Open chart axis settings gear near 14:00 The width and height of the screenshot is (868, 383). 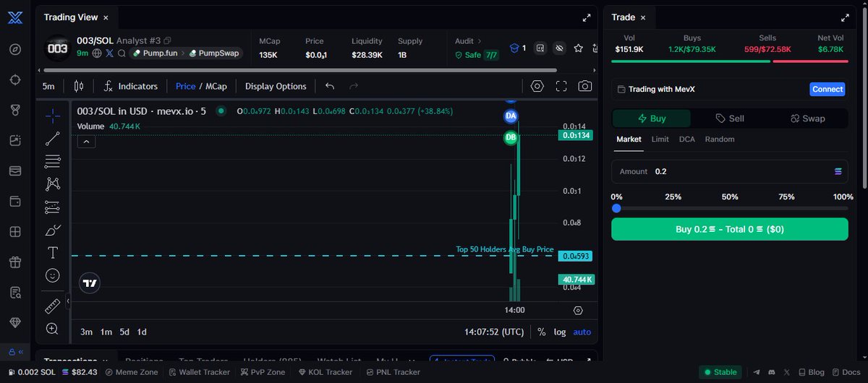tap(578, 310)
